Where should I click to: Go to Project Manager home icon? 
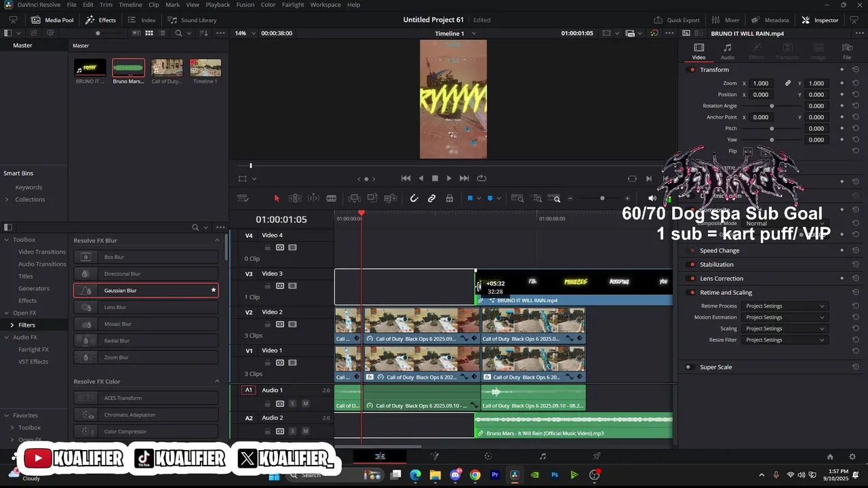point(830,456)
